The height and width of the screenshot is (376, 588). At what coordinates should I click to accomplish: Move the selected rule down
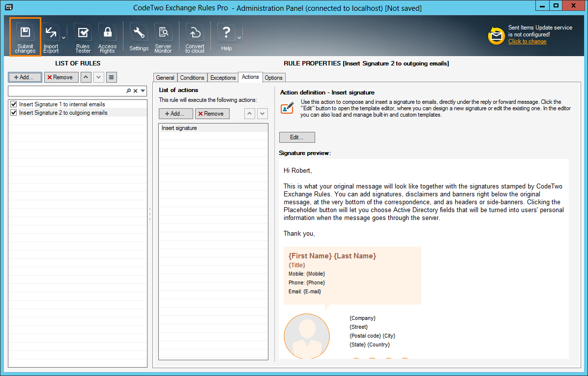coord(99,77)
